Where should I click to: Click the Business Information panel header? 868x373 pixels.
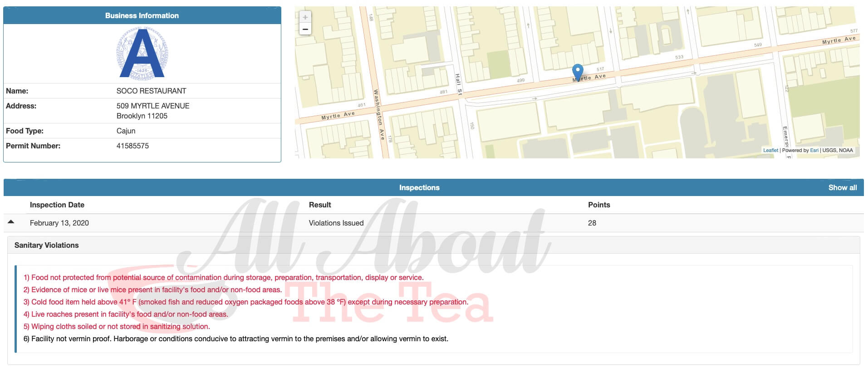point(142,15)
